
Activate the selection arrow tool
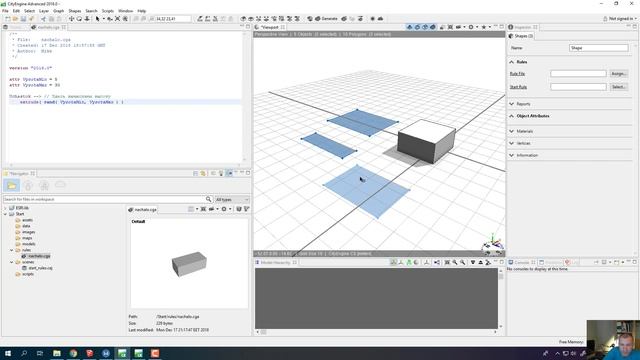click(97, 19)
